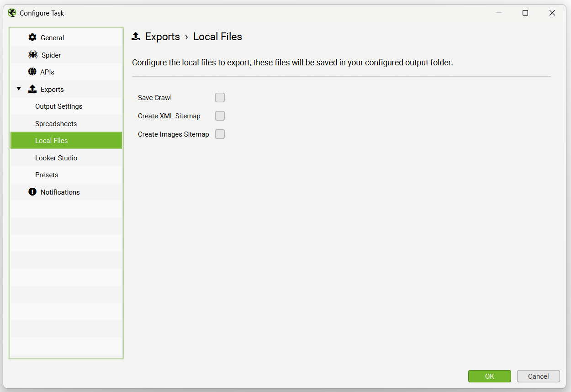571x392 pixels.
Task: Click the gear icon next to General
Action: (32, 37)
